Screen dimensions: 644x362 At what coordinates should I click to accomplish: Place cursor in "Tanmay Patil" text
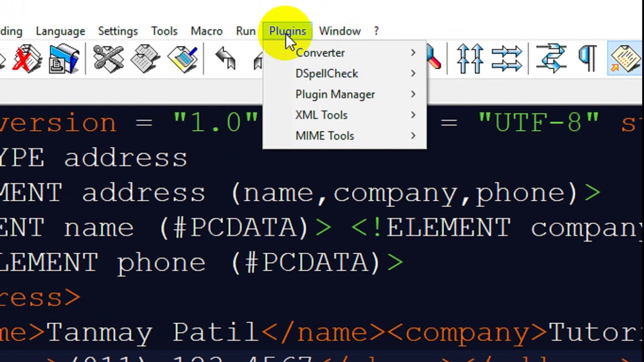click(152, 332)
